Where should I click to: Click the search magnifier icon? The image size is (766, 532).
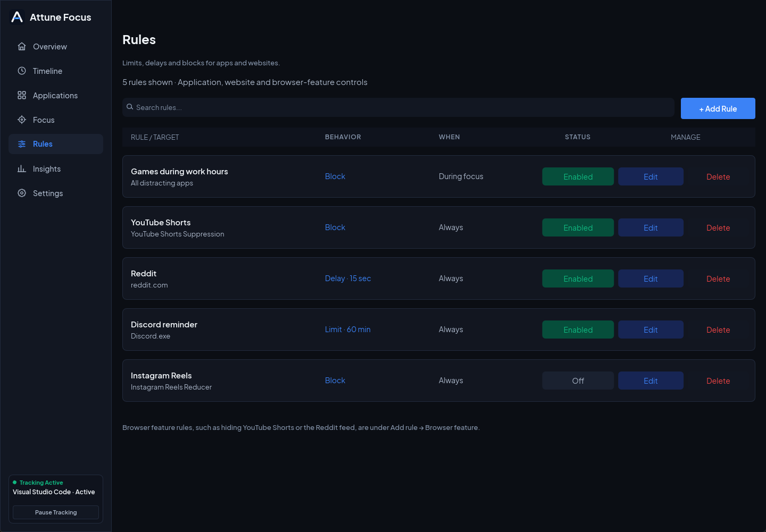[x=130, y=107]
